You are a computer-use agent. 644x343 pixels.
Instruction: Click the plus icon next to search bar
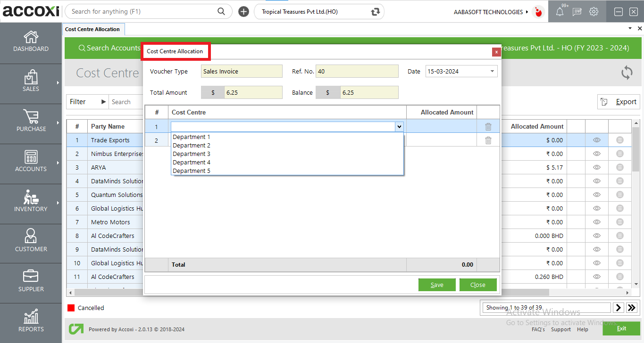(x=243, y=11)
